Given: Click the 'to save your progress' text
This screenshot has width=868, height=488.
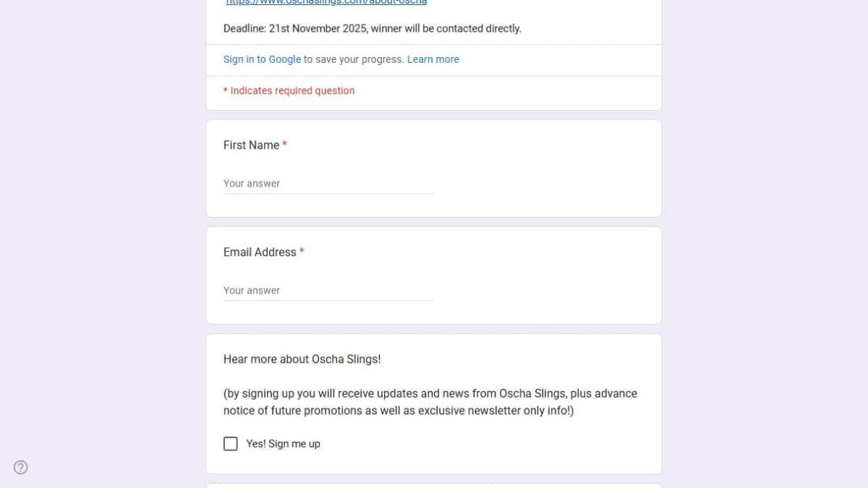Looking at the screenshot, I should pos(354,59).
